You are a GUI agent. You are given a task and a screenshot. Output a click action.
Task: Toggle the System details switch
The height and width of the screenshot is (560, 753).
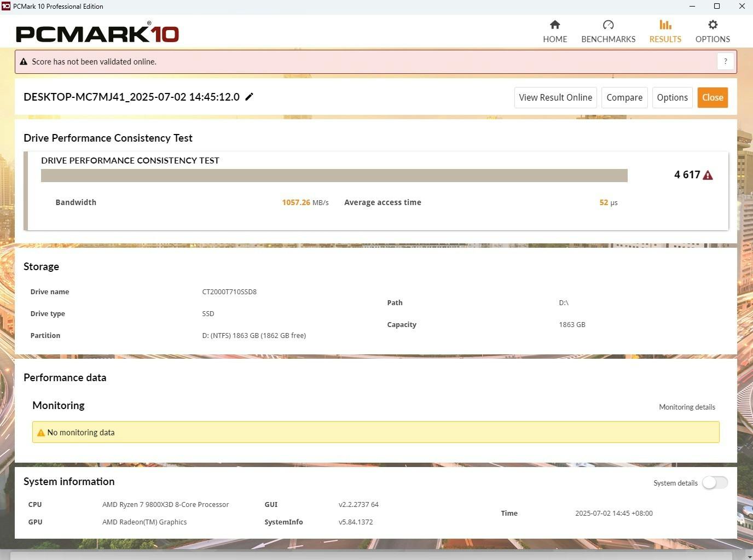tap(715, 482)
